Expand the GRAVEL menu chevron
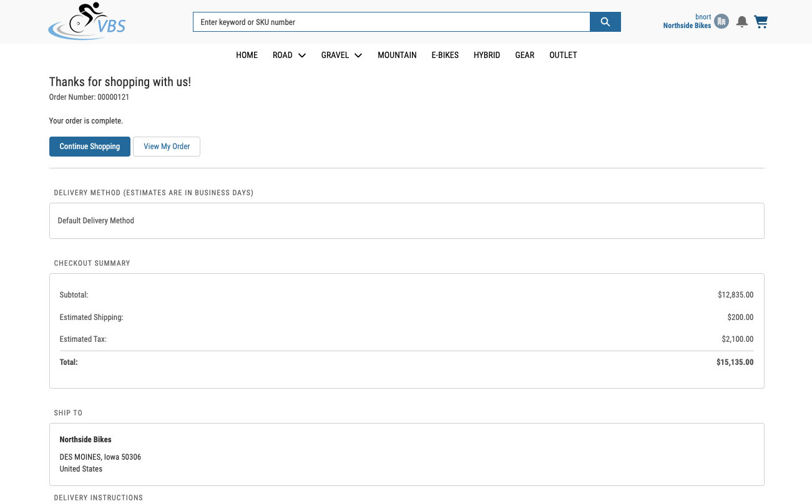Image resolution: width=812 pixels, height=504 pixels. point(358,56)
